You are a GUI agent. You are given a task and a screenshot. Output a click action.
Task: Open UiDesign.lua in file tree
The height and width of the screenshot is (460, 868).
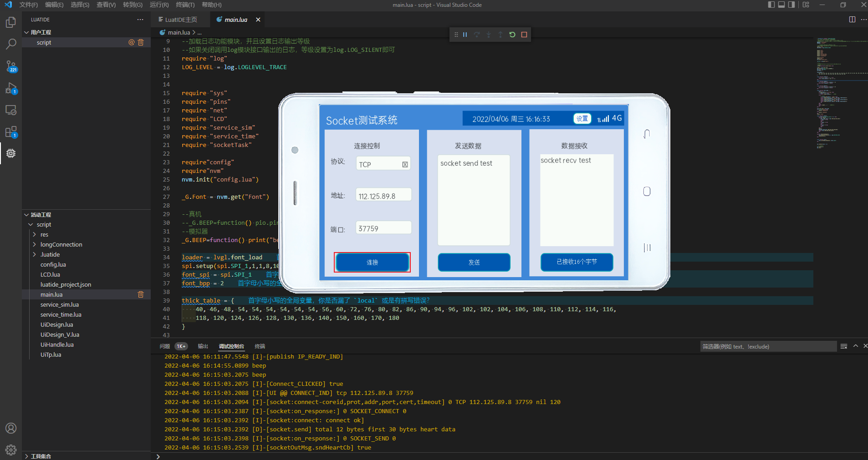click(x=56, y=325)
